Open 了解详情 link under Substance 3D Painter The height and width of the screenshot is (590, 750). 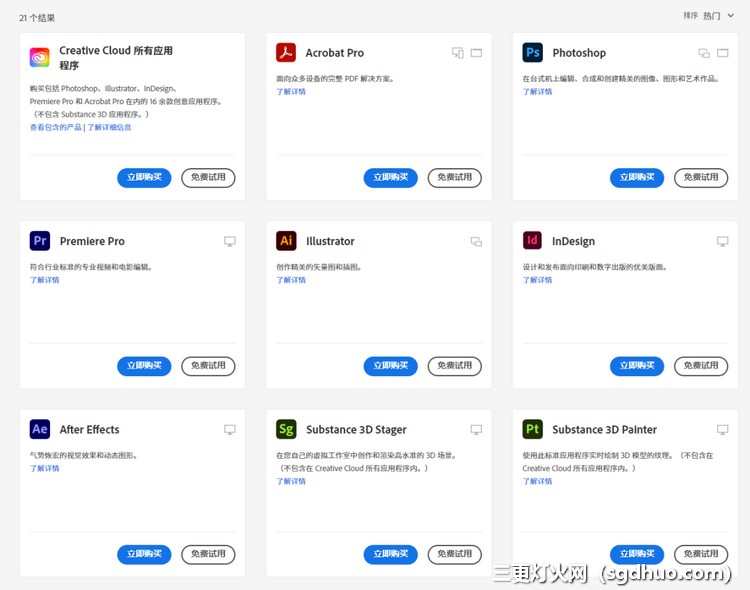[537, 481]
